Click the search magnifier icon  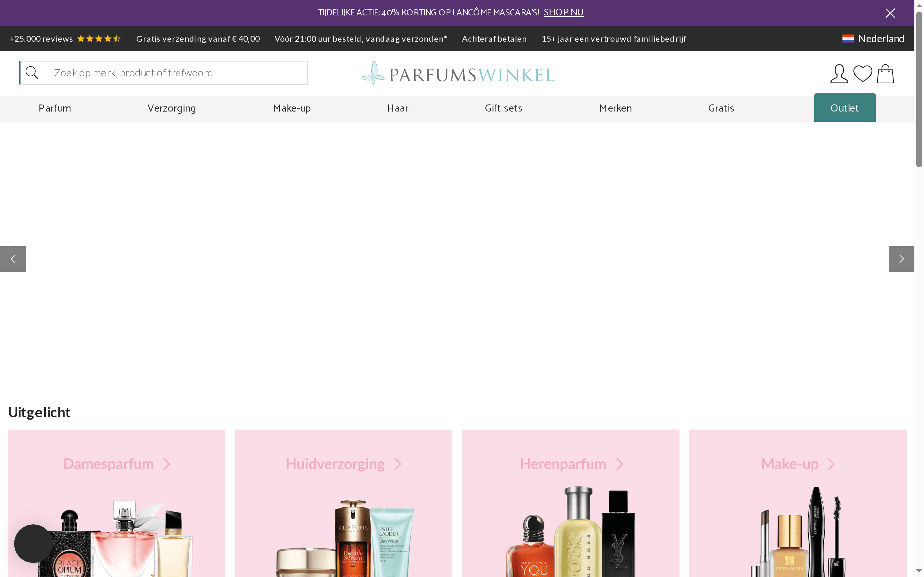pos(32,72)
